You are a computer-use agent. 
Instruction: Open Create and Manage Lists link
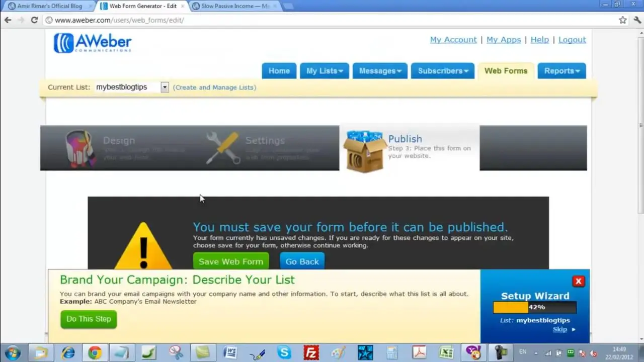point(214,87)
